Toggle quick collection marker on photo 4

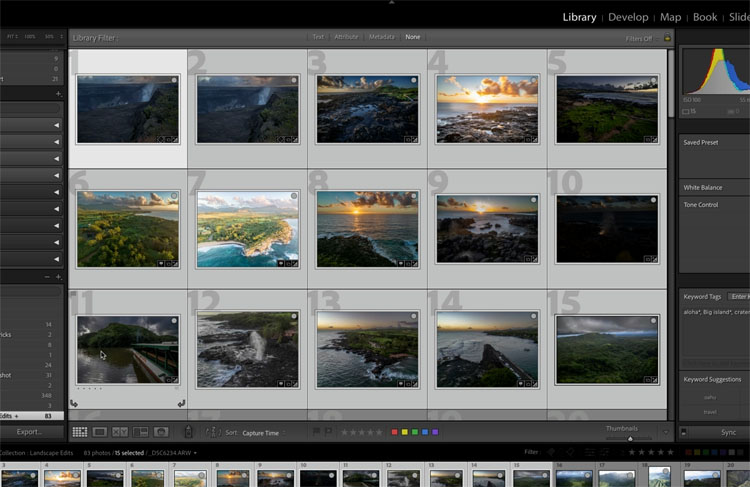point(533,80)
